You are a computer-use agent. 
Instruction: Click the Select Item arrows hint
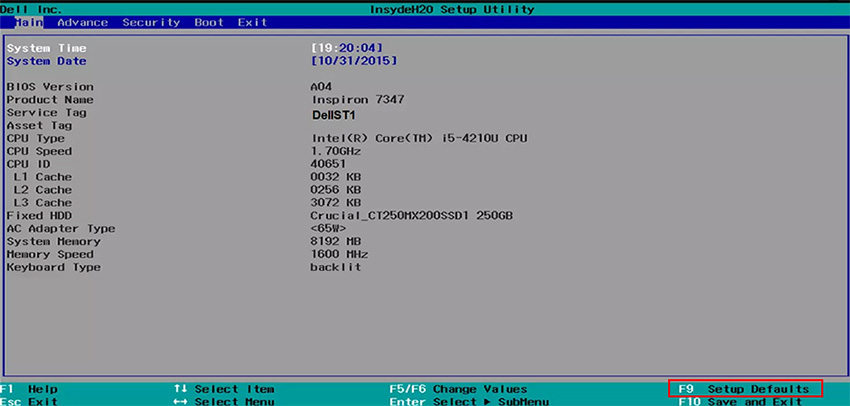pyautogui.click(x=224, y=389)
